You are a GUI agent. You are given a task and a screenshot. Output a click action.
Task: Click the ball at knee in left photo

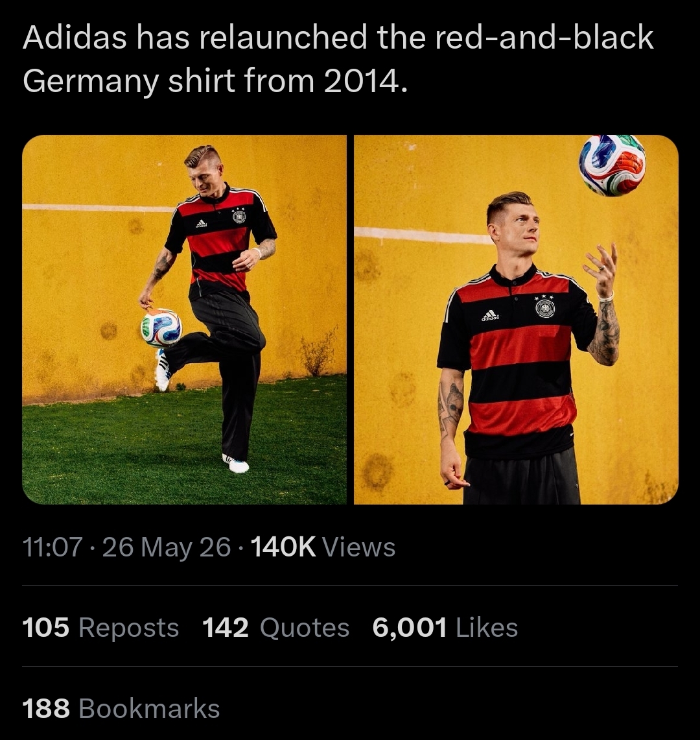pos(161,328)
